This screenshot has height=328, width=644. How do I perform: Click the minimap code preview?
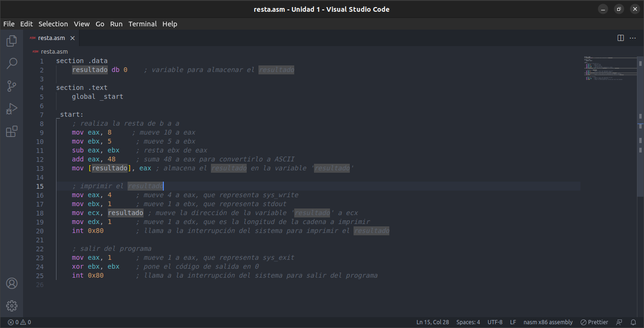[x=610, y=70]
